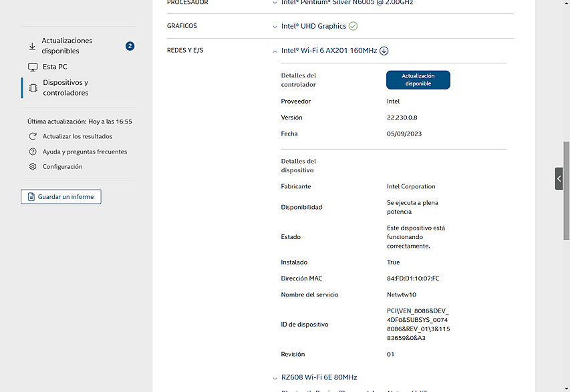Click the refresh icon for Actualizar los resultados
Viewport: 570px width, 392px height.
(33, 136)
